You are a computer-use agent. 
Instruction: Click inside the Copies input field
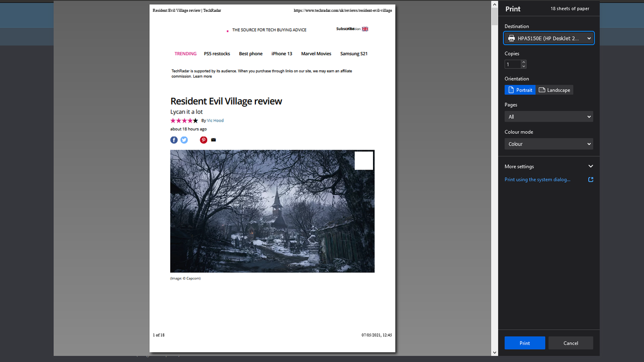click(511, 64)
